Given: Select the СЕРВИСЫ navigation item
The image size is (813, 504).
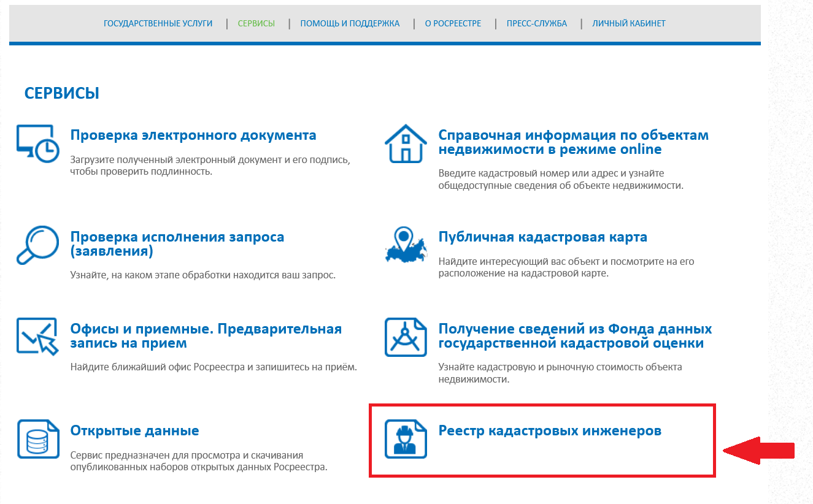Looking at the screenshot, I should (x=256, y=23).
